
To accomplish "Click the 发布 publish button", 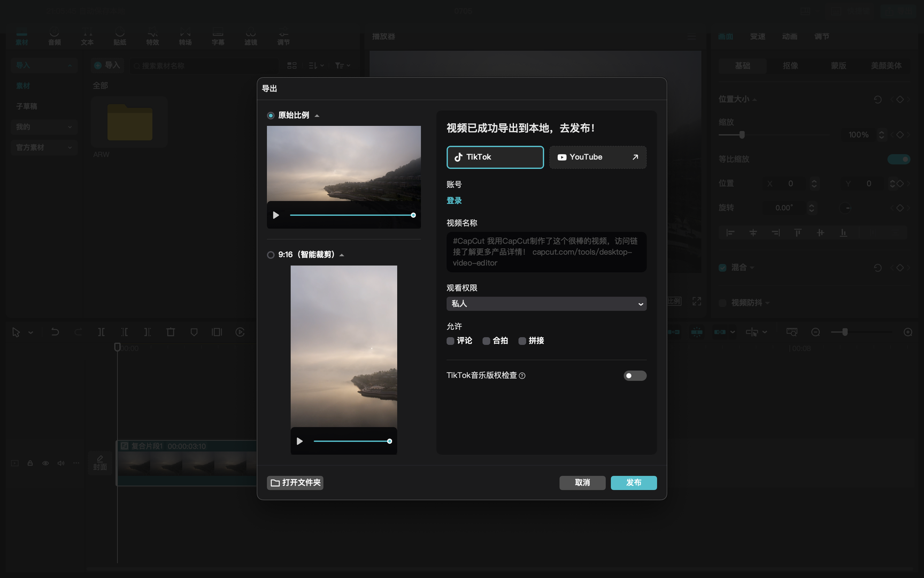I will pos(634,483).
